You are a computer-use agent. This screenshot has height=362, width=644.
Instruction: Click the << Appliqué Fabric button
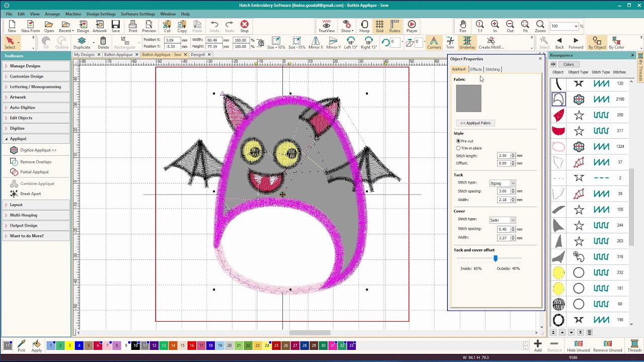475,123
